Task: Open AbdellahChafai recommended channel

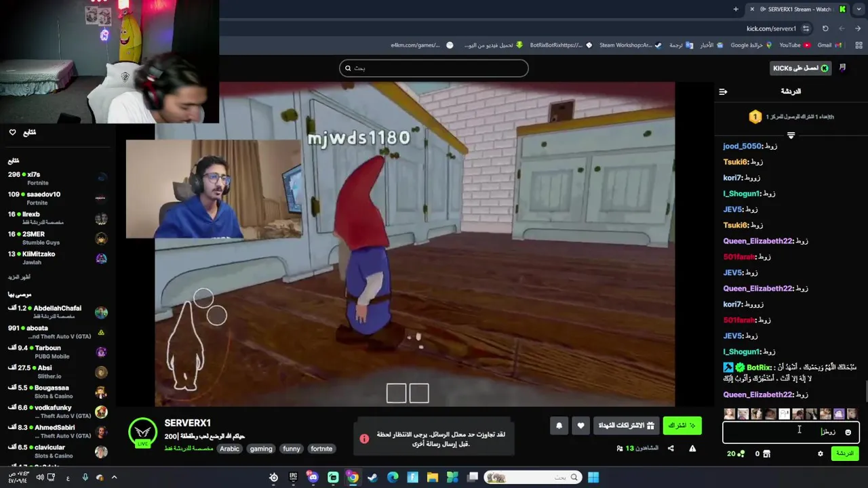Action: (x=58, y=312)
